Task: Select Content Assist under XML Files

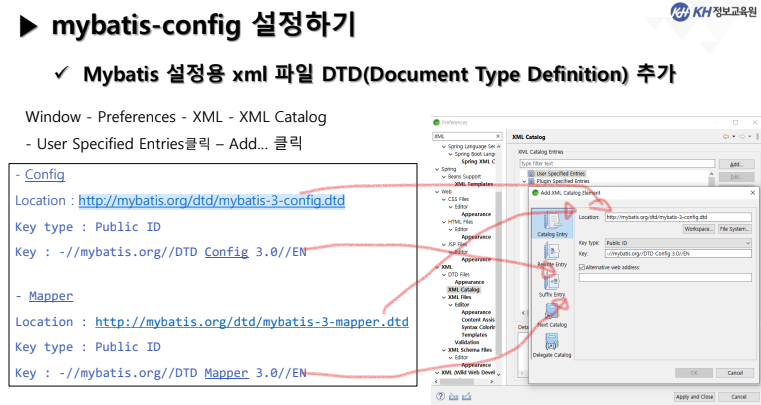Action: pos(478,320)
